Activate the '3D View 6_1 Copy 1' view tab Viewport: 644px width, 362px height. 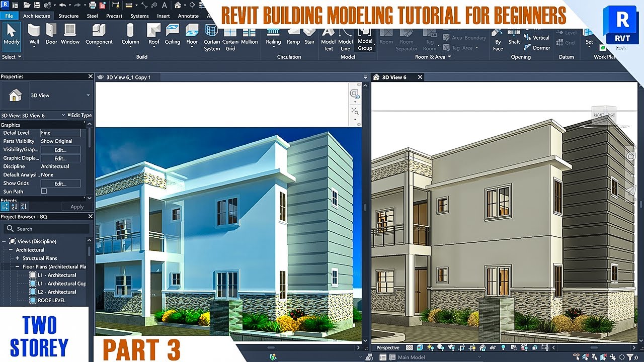(128, 77)
